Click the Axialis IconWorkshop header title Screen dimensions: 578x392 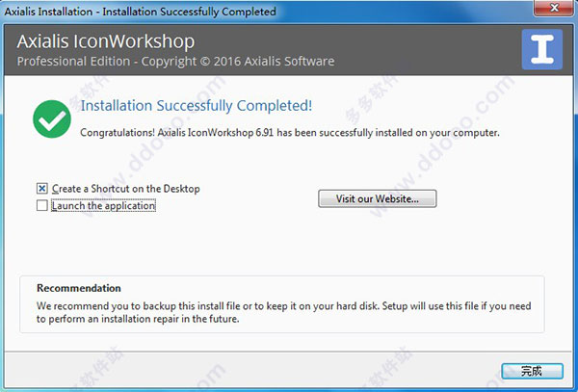pyautogui.click(x=106, y=41)
